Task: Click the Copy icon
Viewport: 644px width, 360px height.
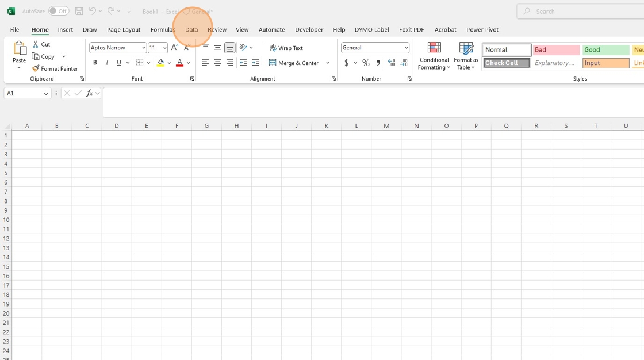Action: (x=36, y=56)
